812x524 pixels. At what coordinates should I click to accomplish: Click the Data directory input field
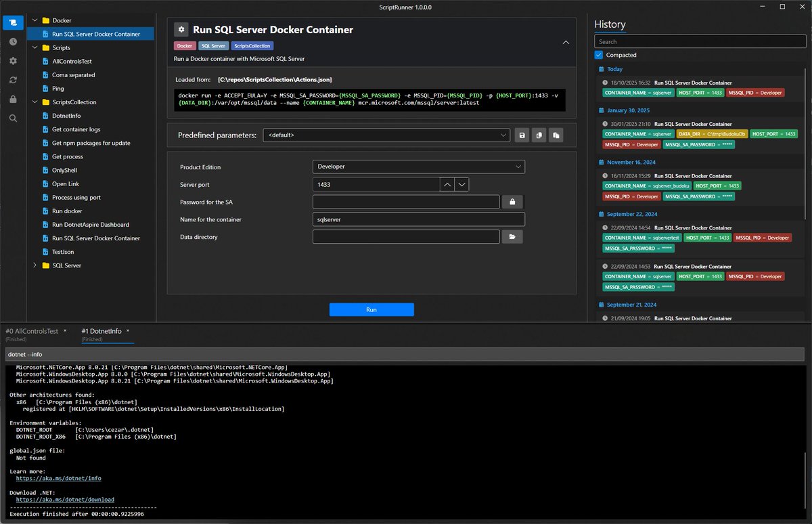click(406, 237)
